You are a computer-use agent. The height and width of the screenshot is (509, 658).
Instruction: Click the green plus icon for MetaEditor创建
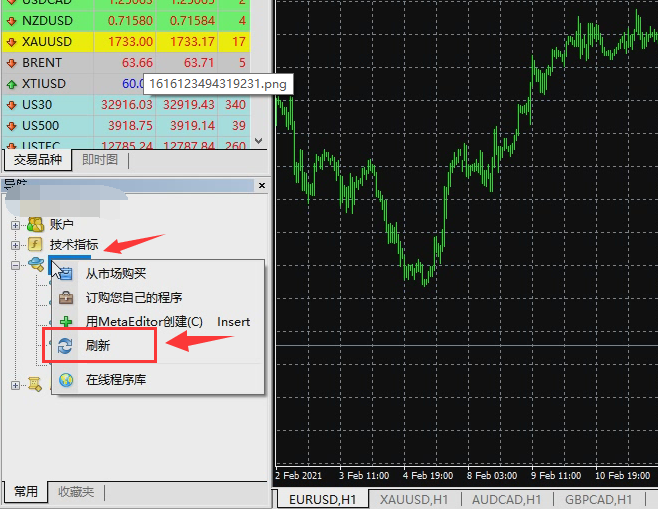click(x=66, y=322)
